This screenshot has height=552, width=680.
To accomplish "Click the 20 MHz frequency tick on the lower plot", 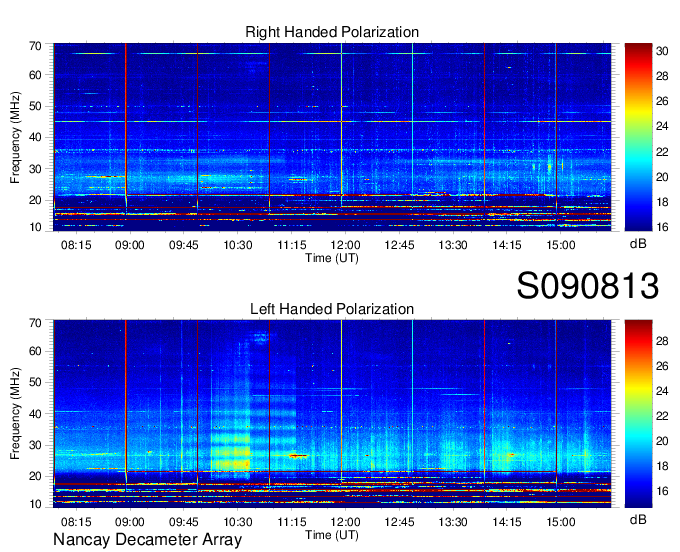I will pos(35,476).
